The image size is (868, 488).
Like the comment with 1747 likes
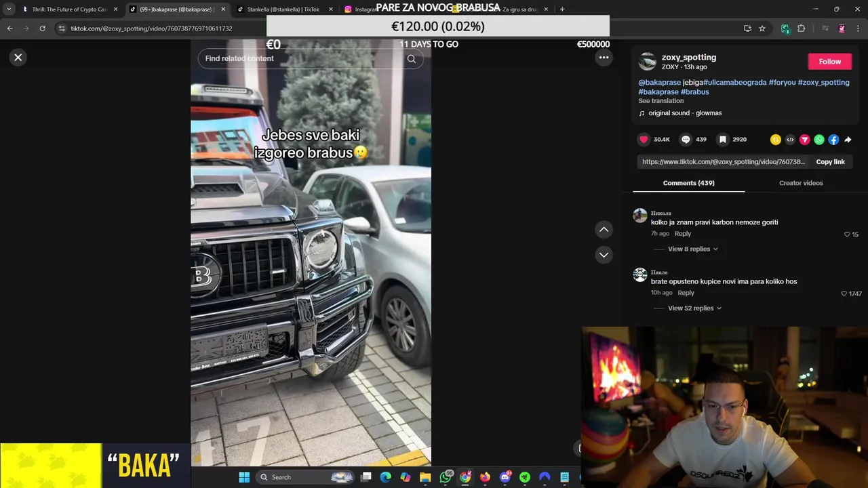[844, 293]
